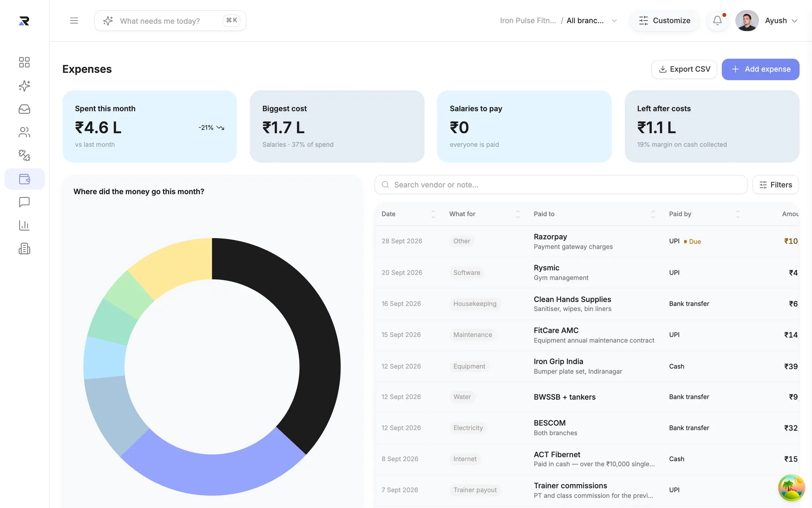Select the Rysmic Gym management row

[x=587, y=273]
